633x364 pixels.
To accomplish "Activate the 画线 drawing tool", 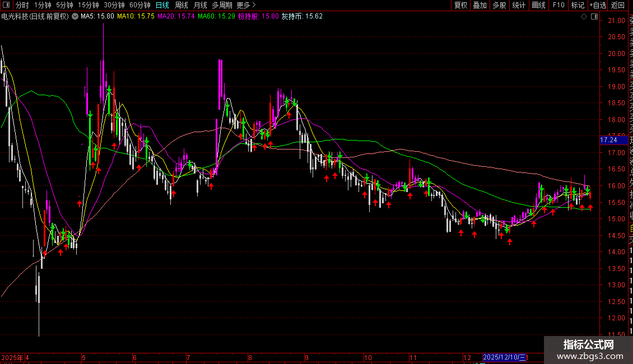I will tap(538, 5).
